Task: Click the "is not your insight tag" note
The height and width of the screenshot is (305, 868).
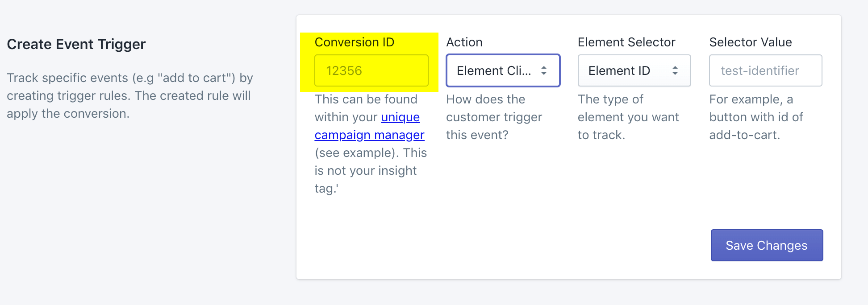Action: click(x=365, y=171)
